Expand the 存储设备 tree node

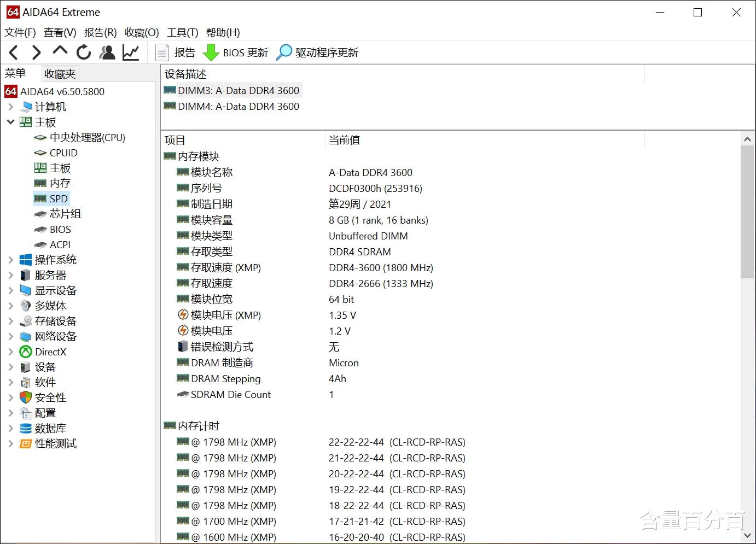(x=10, y=321)
